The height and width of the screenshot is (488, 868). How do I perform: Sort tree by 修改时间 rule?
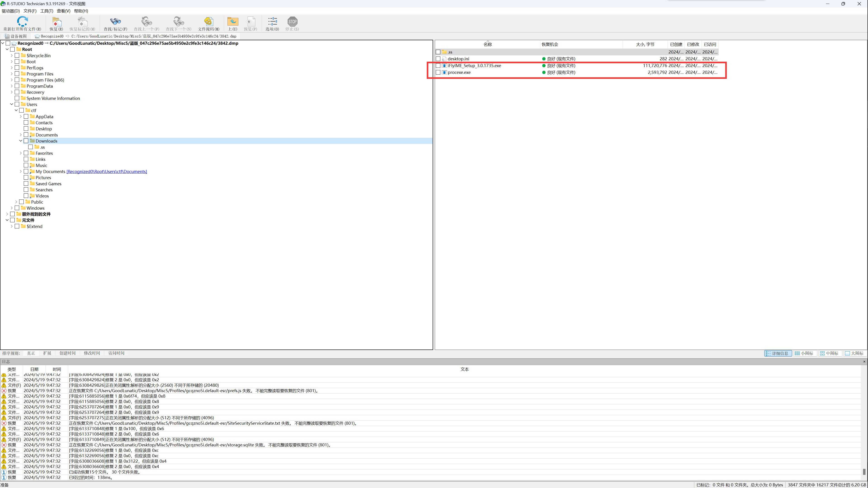click(92, 353)
